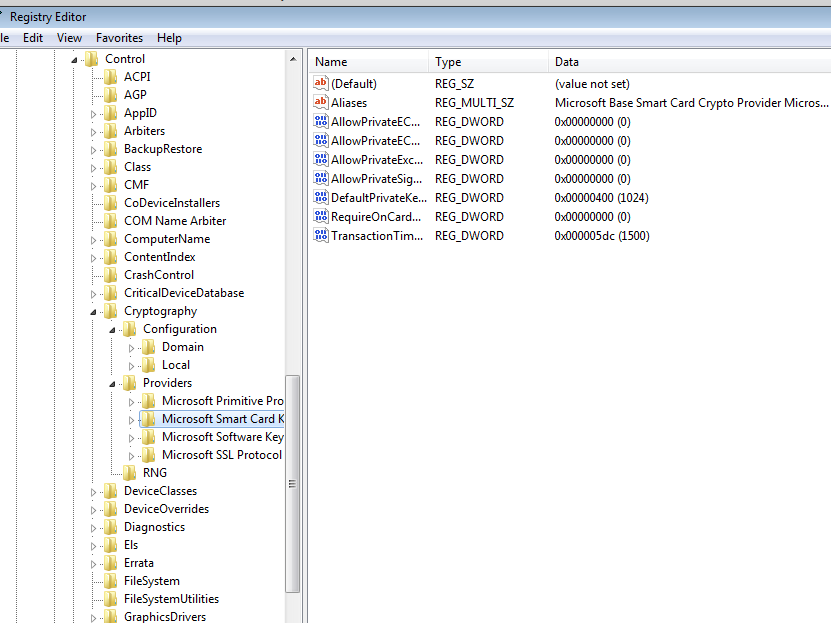Click the ContentIndex folder icon

(111, 257)
